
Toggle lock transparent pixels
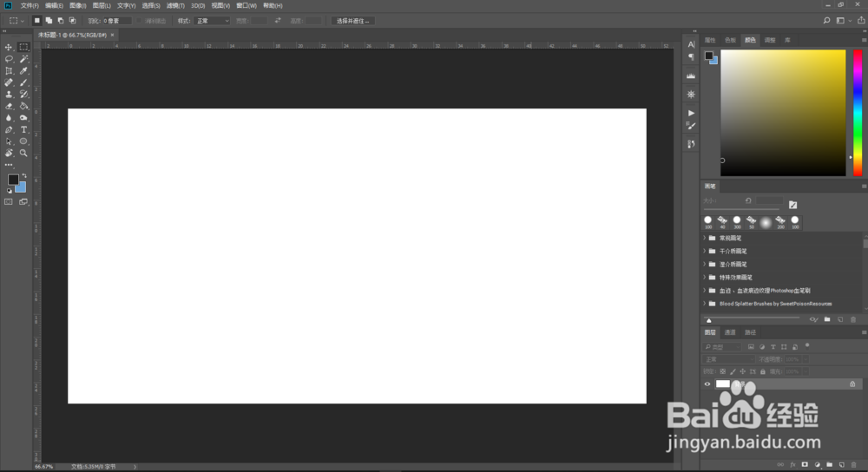tap(722, 372)
